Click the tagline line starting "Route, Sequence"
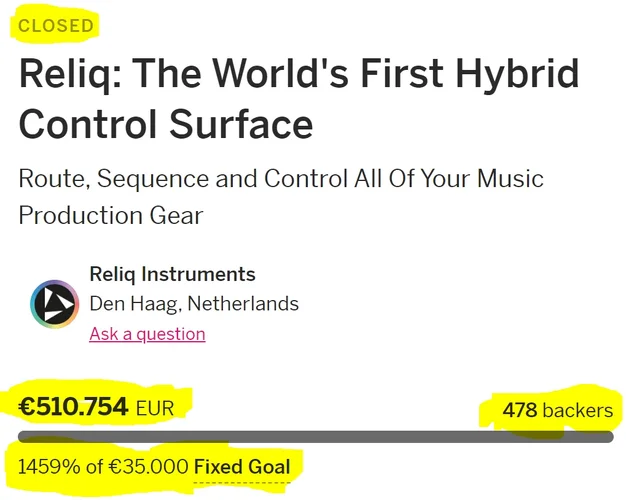Image resolution: width=626 pixels, height=500 pixels. point(281,179)
